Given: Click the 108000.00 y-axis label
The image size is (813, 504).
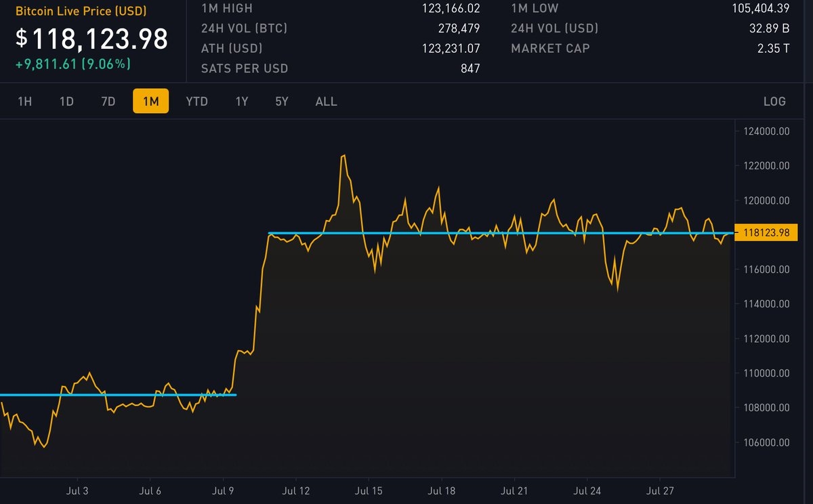Looking at the screenshot, I should [x=766, y=408].
